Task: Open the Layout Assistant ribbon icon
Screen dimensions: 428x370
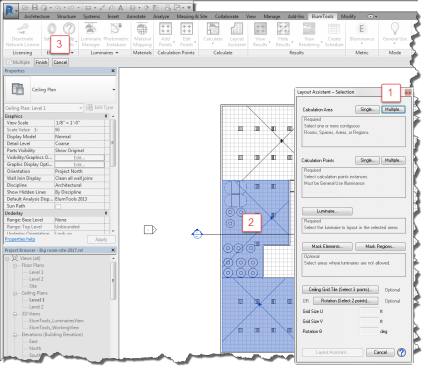Action: (x=237, y=35)
